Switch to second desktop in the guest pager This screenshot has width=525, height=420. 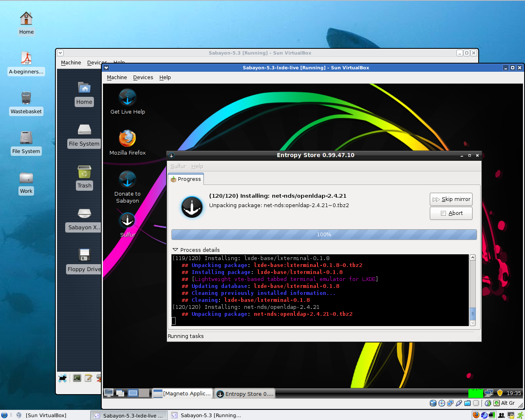click(144, 393)
